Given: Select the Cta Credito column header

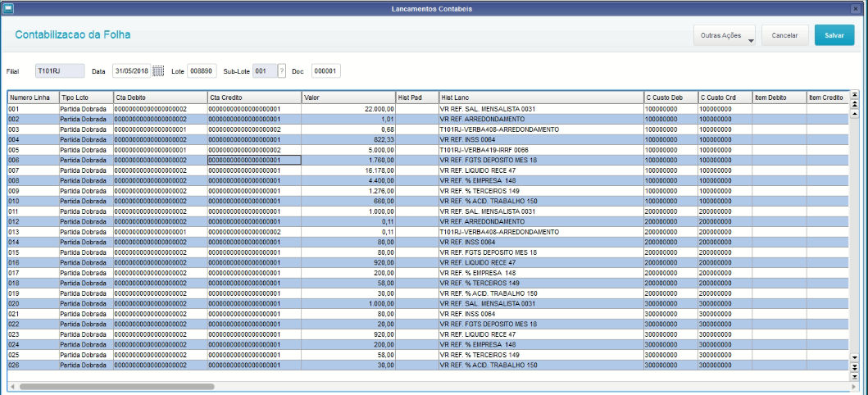Looking at the screenshot, I should (255, 98).
